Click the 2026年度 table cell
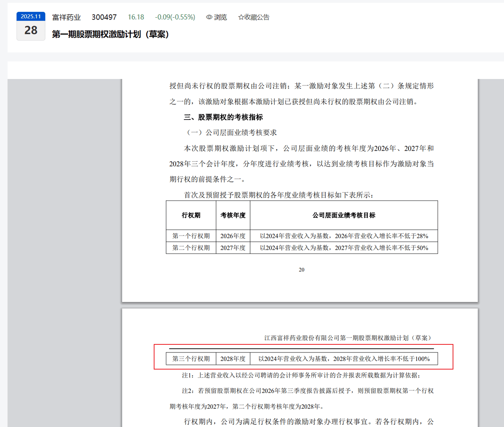The height and width of the screenshot is (427, 504). point(233,236)
